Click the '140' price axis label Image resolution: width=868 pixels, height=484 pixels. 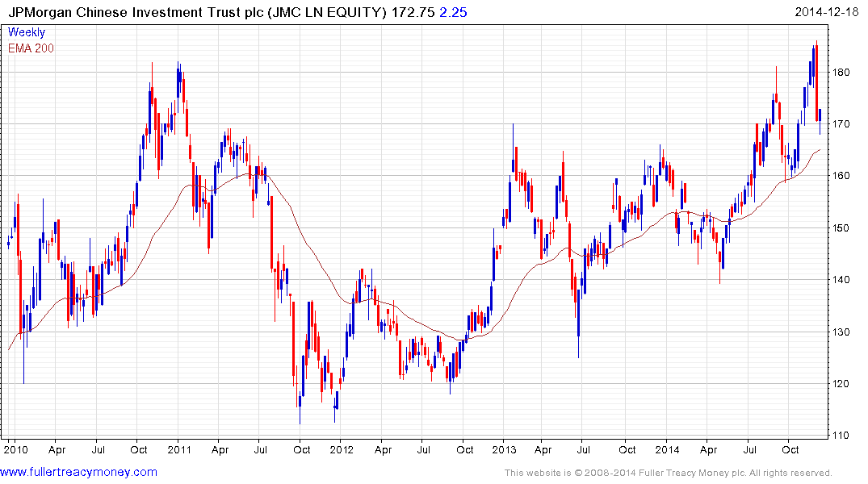[841, 279]
